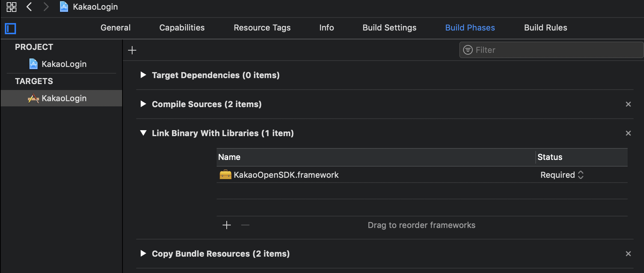
Task: Select KakaoOpenSDK.framework row
Action: 422,175
